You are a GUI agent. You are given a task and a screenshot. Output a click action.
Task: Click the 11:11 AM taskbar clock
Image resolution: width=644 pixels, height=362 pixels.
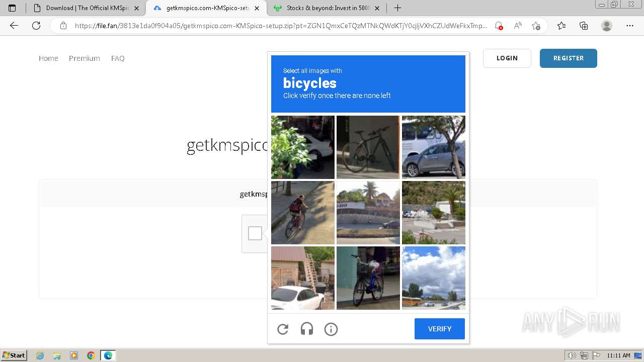click(x=618, y=355)
